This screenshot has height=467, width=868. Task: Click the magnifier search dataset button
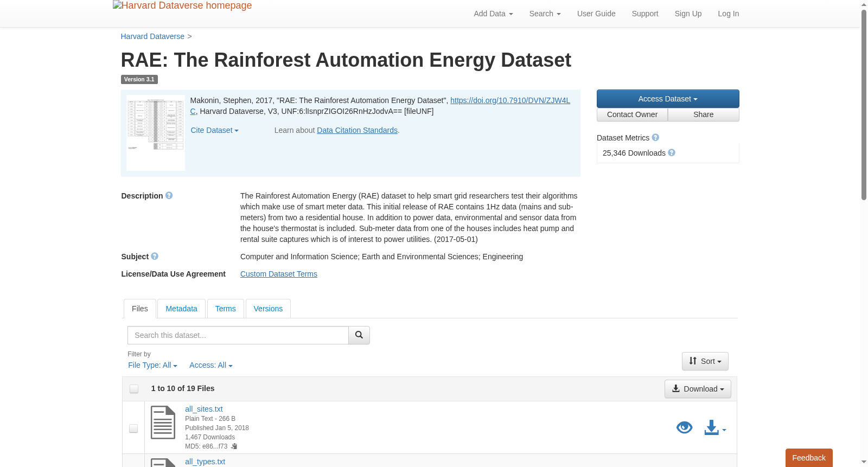pyautogui.click(x=359, y=335)
